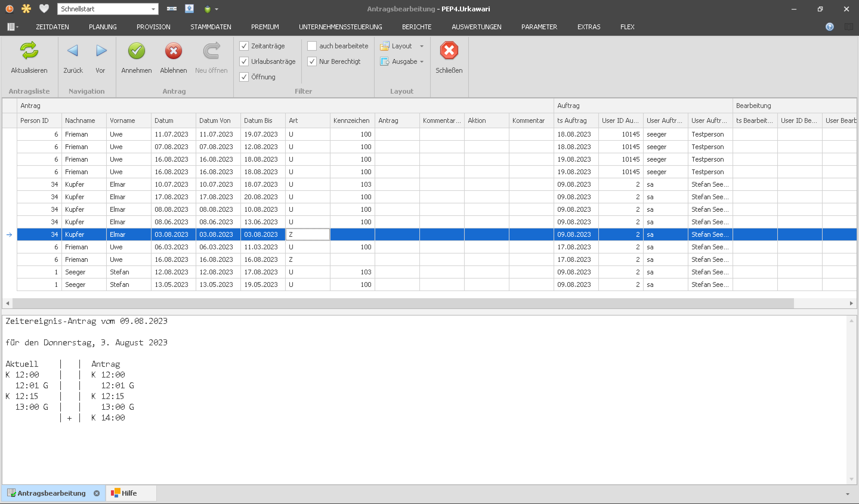Click the green Aktualisieren refresh icon
Image resolution: width=859 pixels, height=504 pixels.
pyautogui.click(x=29, y=51)
